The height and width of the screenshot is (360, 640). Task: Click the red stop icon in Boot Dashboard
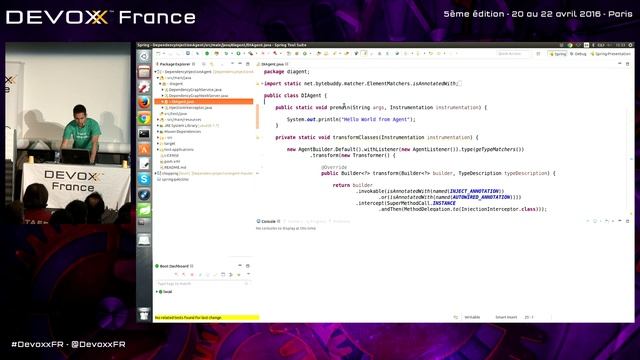(x=192, y=275)
